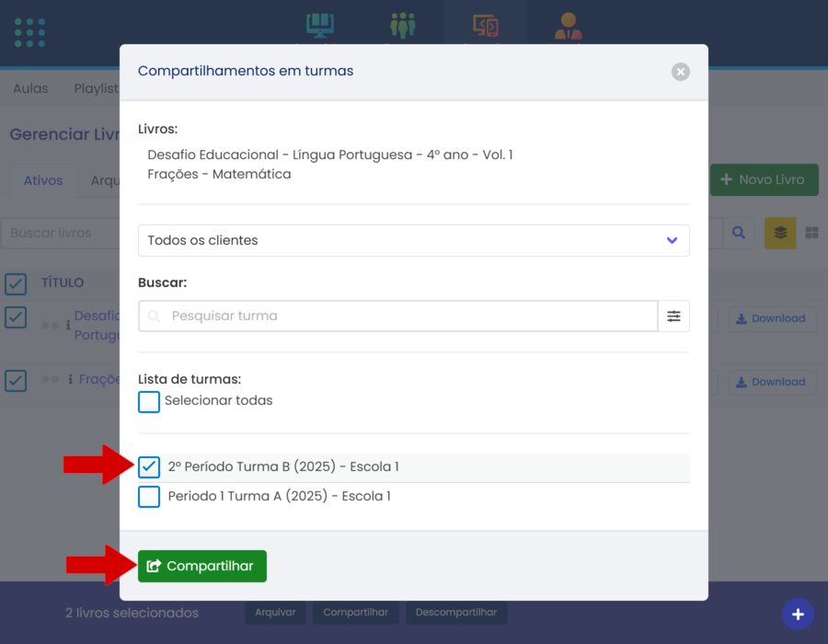
Task: Click the green Compartilhar button in modal
Action: (202, 566)
